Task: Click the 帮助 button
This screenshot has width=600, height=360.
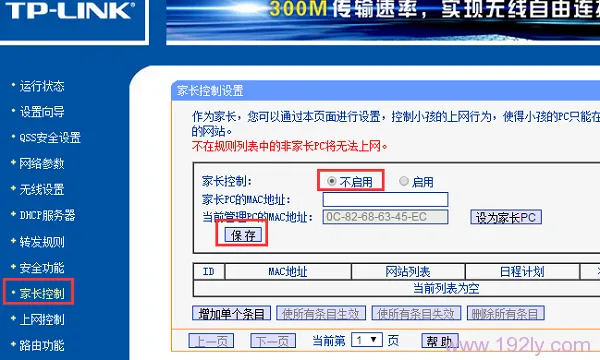Action: (440, 340)
